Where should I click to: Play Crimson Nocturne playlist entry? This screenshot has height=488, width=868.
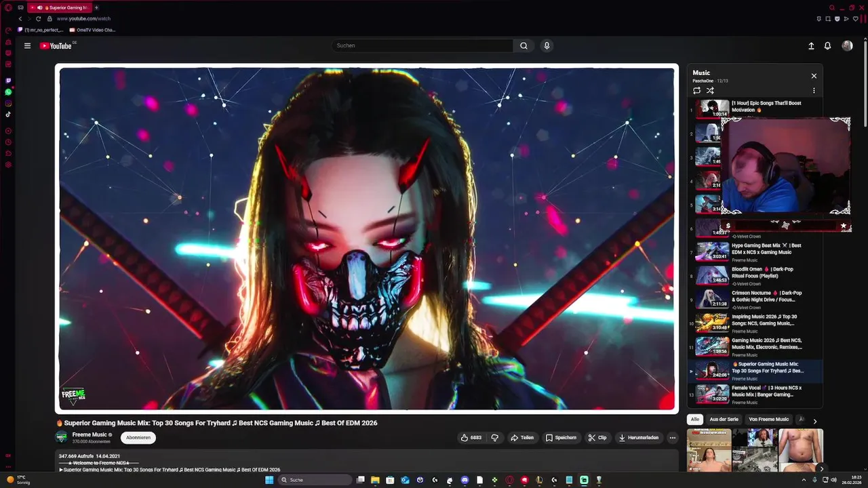tap(755, 300)
